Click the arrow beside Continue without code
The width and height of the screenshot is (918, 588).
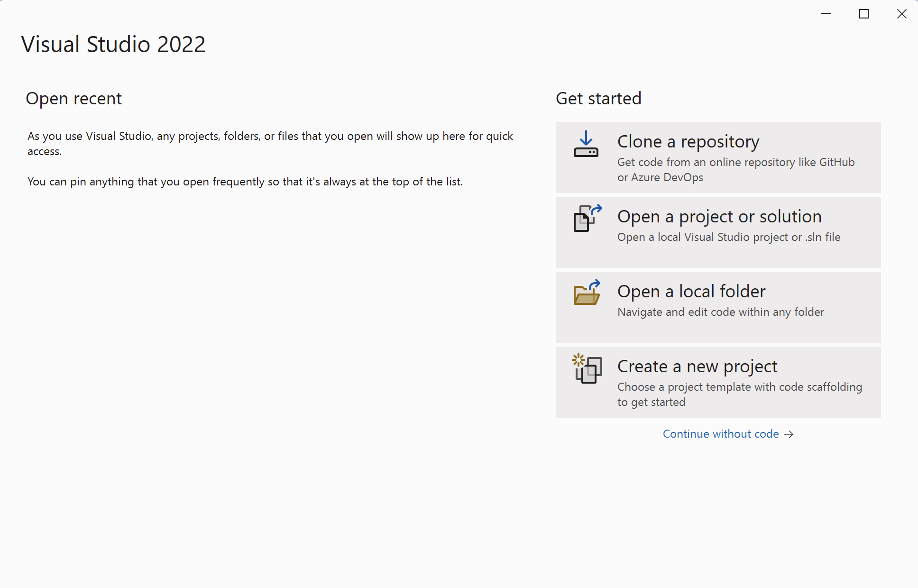coord(789,434)
